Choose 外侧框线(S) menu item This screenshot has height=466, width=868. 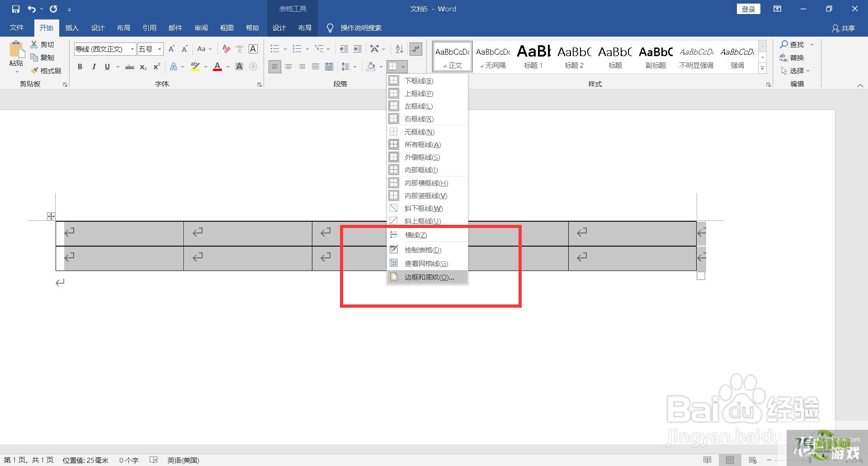(427, 157)
